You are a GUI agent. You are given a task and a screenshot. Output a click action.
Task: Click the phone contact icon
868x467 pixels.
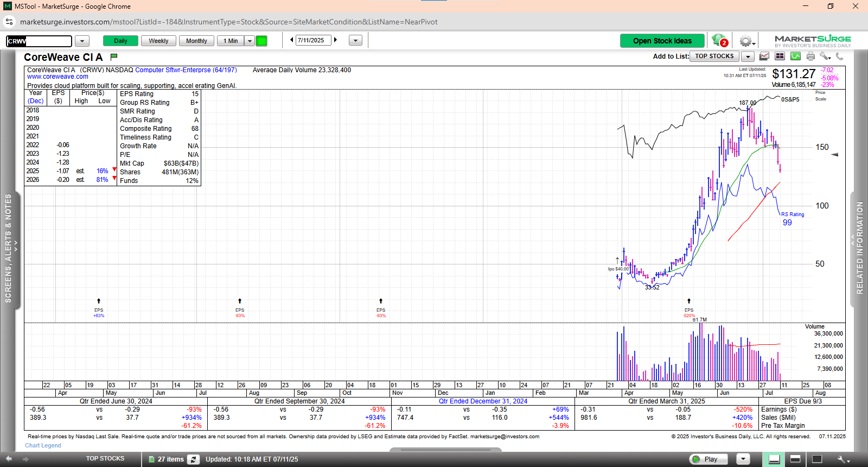pyautogui.click(x=840, y=56)
